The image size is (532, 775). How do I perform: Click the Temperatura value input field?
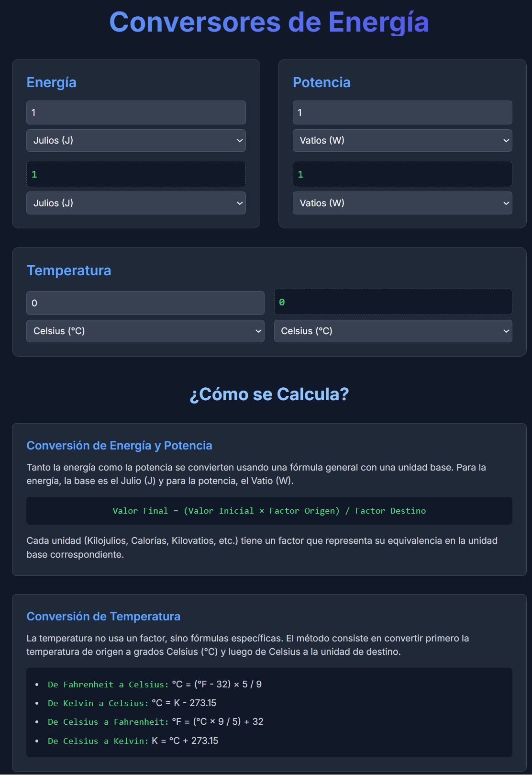coord(145,303)
